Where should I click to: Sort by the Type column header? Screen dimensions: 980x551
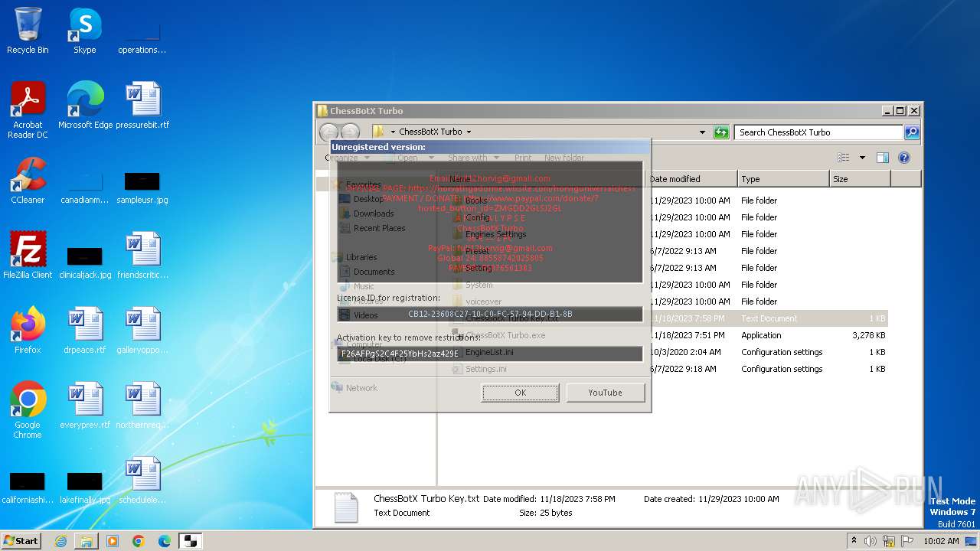(783, 179)
